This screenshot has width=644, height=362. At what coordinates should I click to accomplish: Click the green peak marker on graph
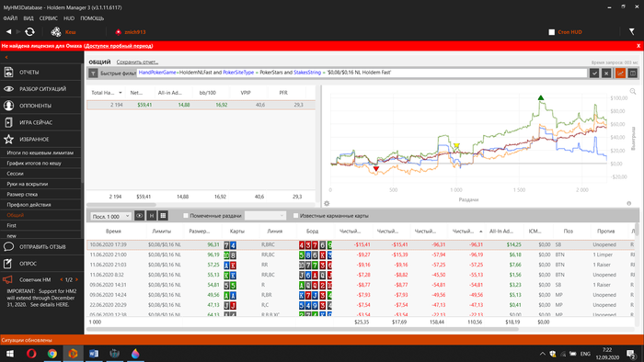pos(541,97)
